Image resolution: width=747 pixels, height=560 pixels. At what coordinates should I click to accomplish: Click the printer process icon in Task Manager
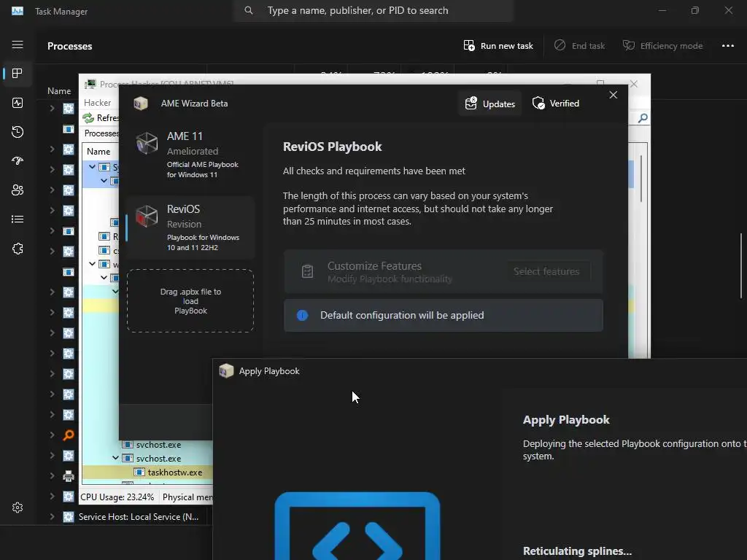[69, 475]
